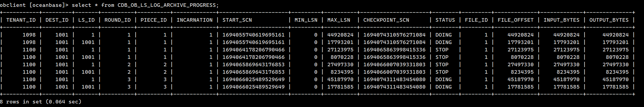The image size is (644, 107).
Task: Click FILE_OFFSET value 27123975
Action: pos(521,50)
